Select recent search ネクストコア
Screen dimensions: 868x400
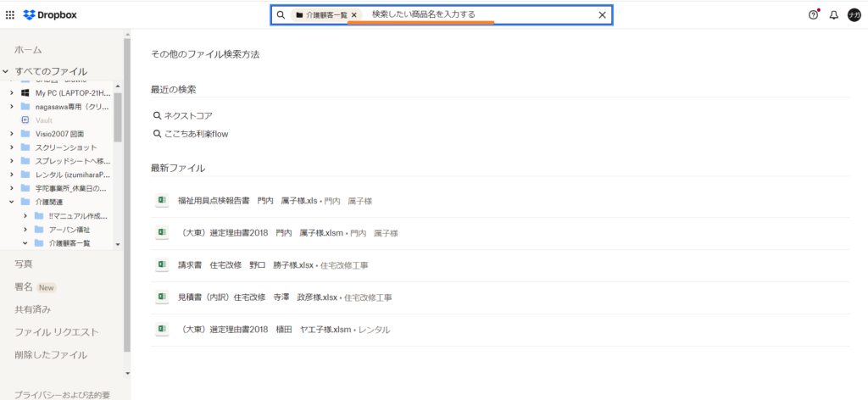click(x=187, y=115)
